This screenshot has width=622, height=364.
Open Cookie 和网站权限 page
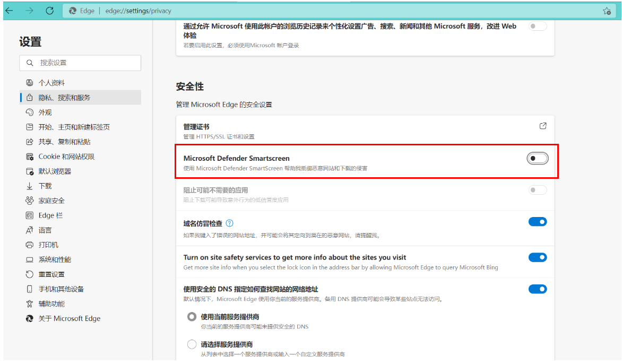click(80, 157)
